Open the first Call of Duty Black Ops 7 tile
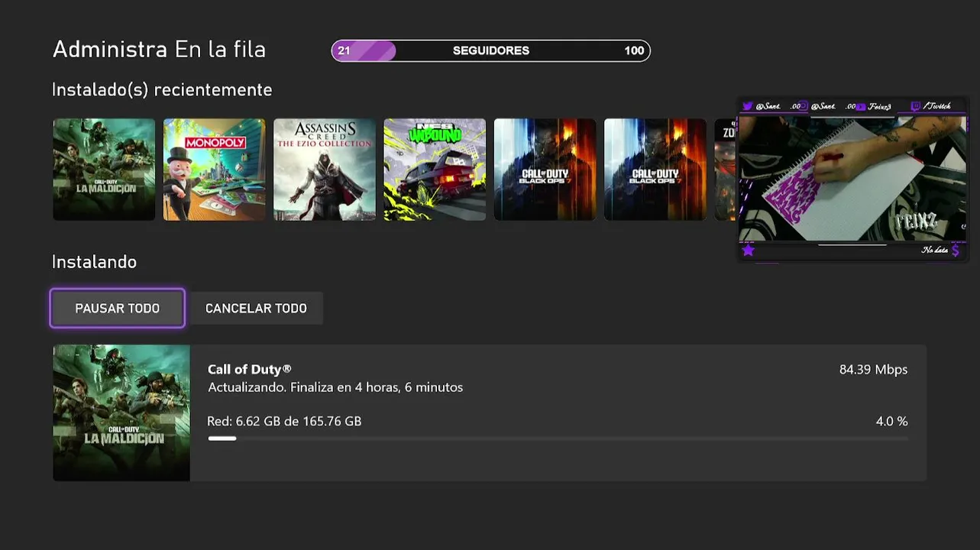Screen dimensions: 980x550 545,169
